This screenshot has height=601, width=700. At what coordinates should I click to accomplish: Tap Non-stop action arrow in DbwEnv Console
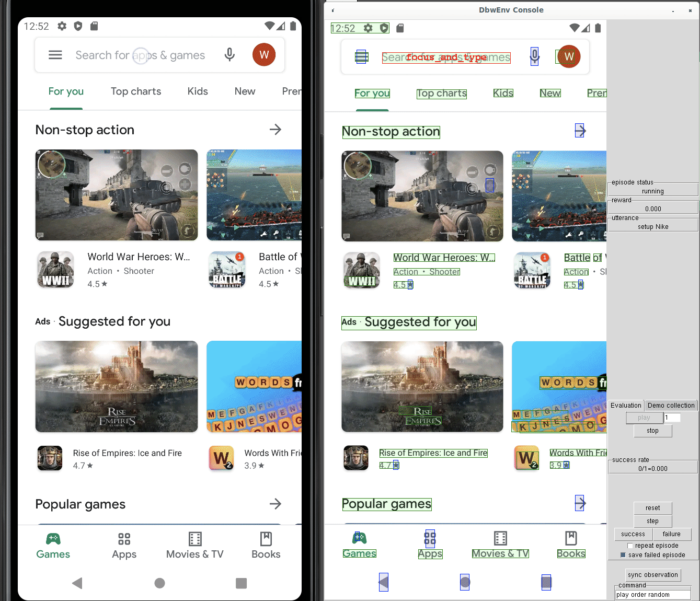[580, 131]
